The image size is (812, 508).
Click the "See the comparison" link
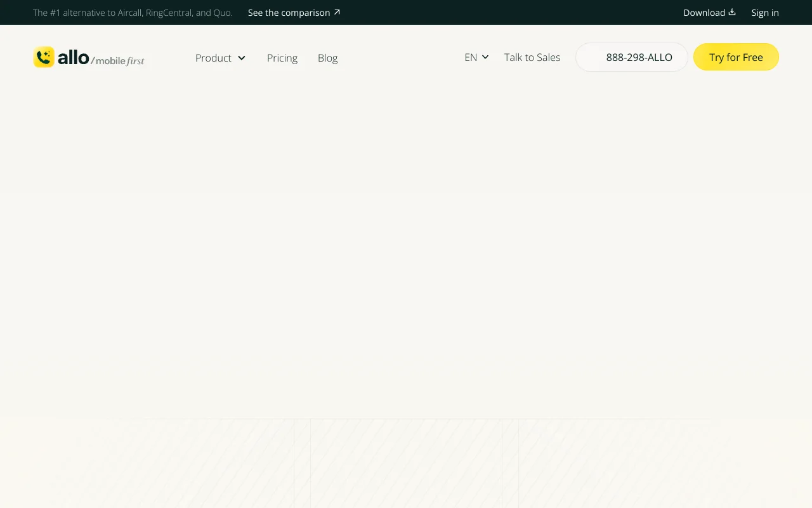coord(289,13)
